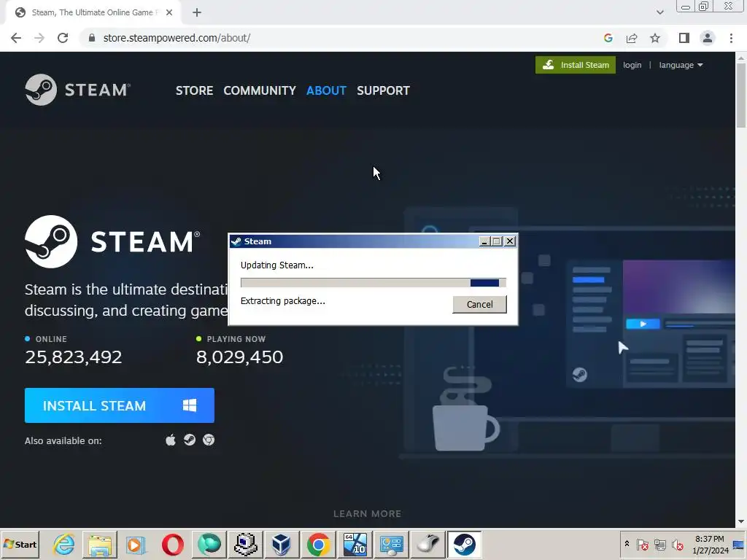Open Internet Explorer from taskbar
The height and width of the screenshot is (560, 747).
point(64,544)
